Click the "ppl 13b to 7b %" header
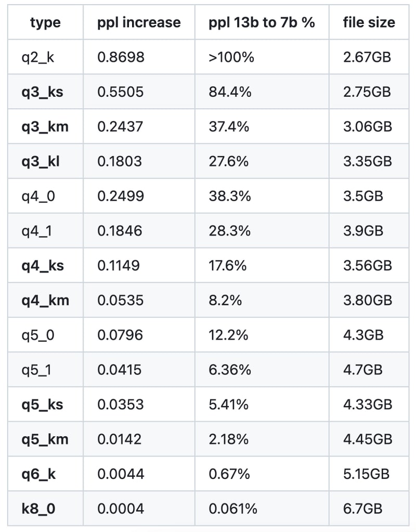The width and height of the screenshot is (416, 532). [262, 22]
